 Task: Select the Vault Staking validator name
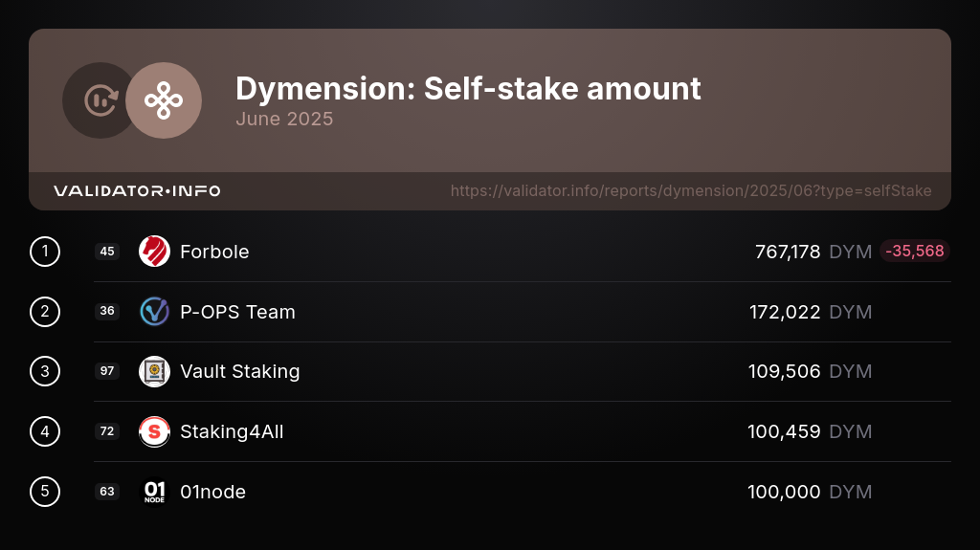(239, 371)
